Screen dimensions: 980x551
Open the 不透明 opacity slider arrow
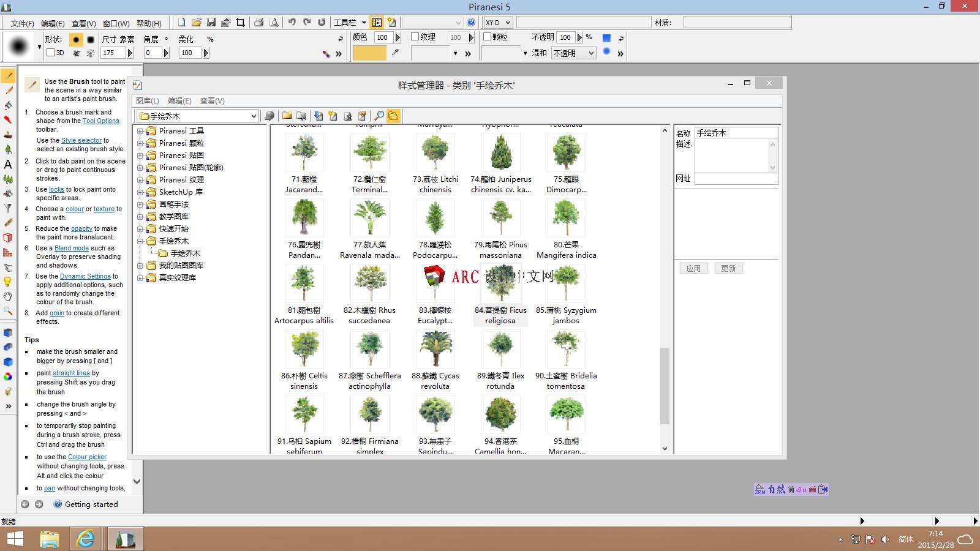579,37
